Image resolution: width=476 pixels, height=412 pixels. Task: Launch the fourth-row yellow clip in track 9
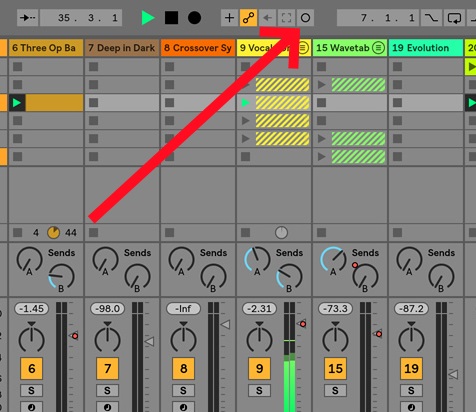246,121
